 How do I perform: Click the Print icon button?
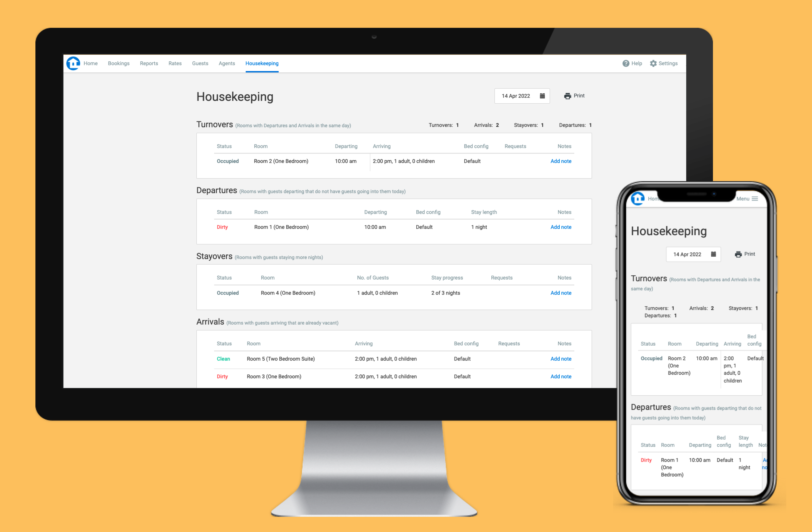tap(567, 95)
